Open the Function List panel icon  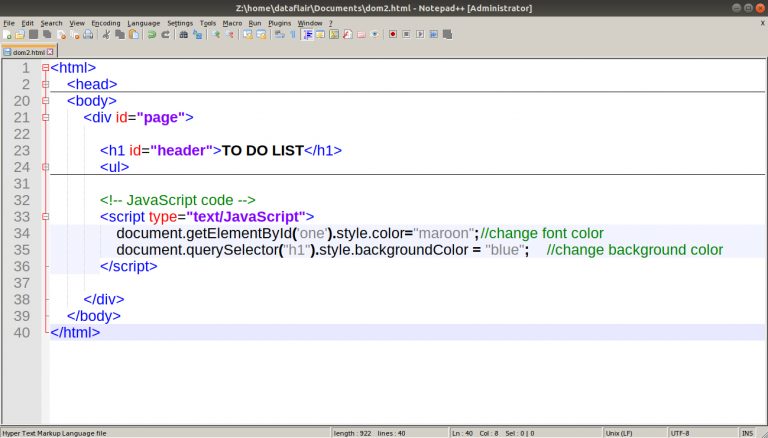pyautogui.click(x=348, y=34)
